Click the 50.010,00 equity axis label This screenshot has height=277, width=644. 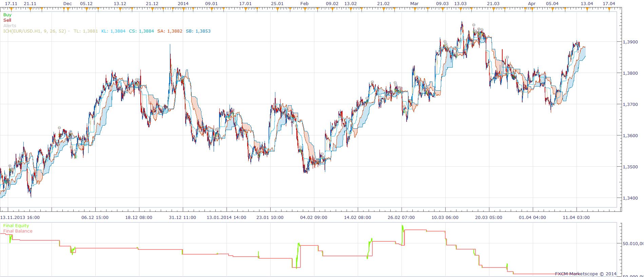coord(633,244)
